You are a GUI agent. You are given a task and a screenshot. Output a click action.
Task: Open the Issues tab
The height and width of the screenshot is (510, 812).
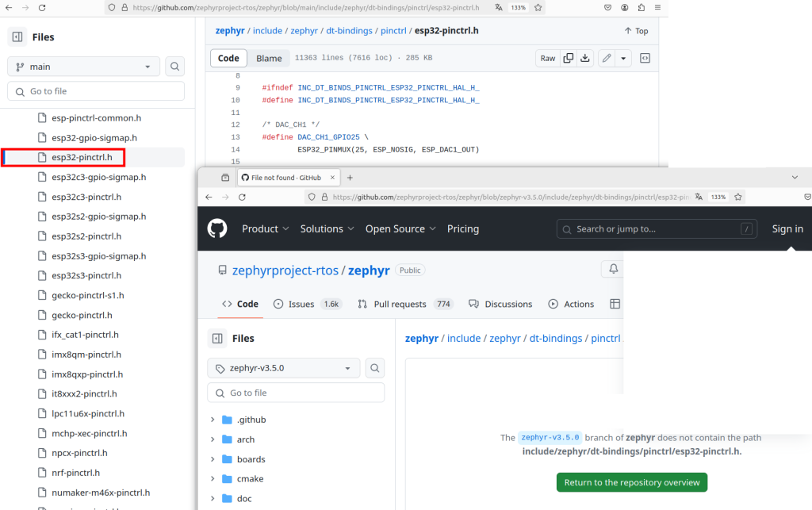pos(307,304)
